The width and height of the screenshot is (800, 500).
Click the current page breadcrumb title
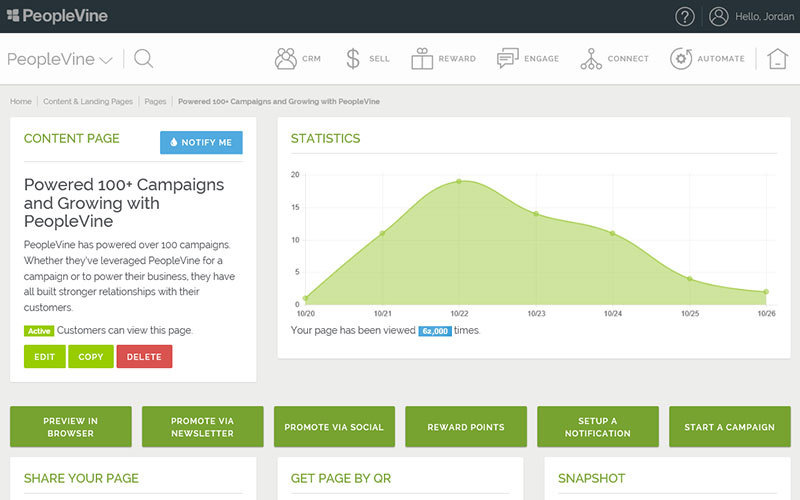(x=279, y=102)
